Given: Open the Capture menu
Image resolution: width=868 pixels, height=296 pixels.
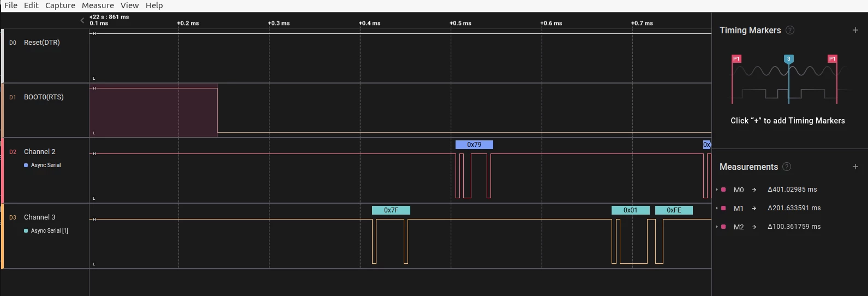Looking at the screenshot, I should 60,5.
